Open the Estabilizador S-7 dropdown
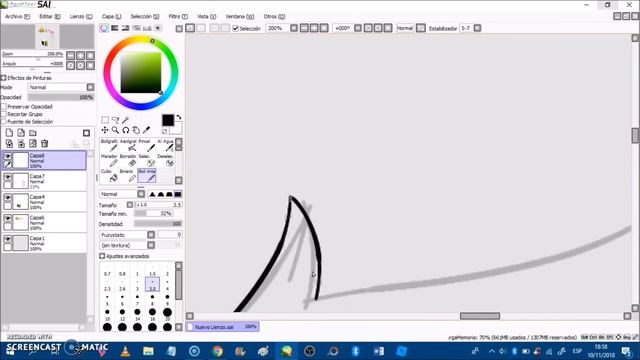The width and height of the screenshot is (640, 360). (477, 28)
